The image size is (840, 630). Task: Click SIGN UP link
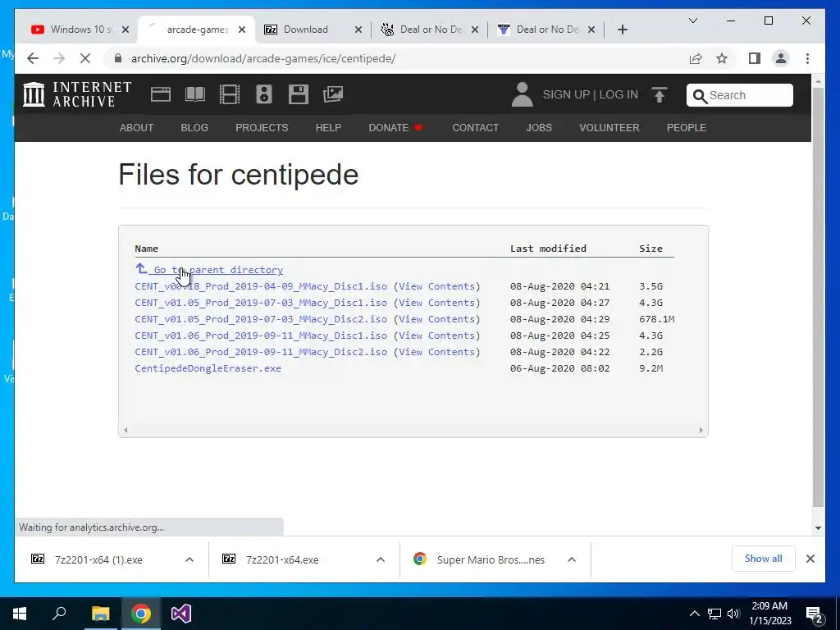(566, 94)
